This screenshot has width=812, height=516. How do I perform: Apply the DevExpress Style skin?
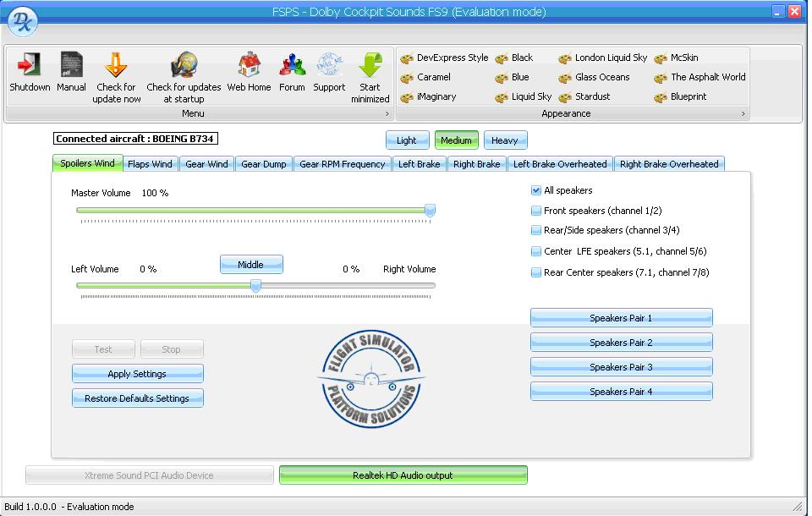[x=444, y=58]
